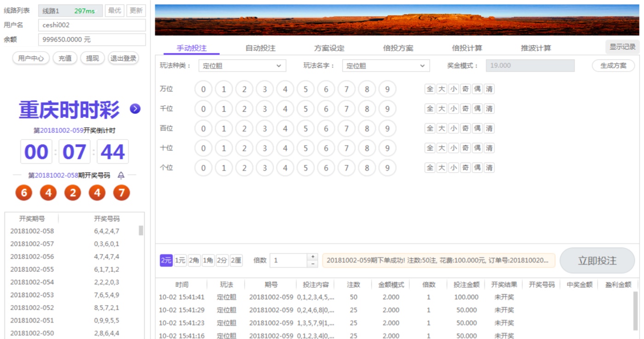Screen dimensions: 644x339
Task: Select number 3 in 十位 row
Action: pos(264,148)
